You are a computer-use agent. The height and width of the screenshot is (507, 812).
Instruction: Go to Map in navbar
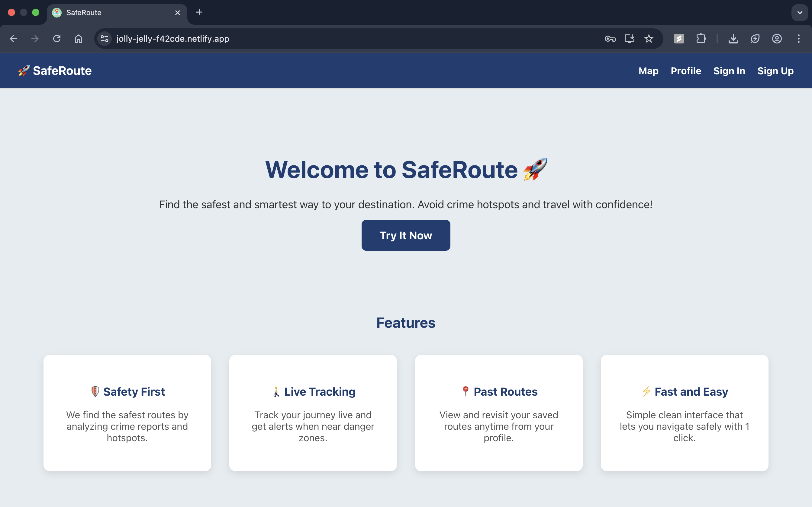pyautogui.click(x=648, y=71)
